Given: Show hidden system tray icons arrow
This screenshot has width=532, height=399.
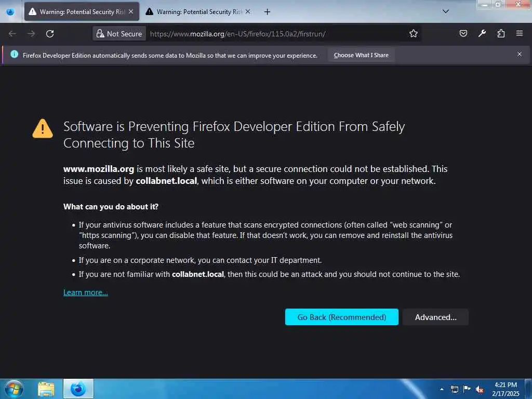Looking at the screenshot, I should [x=442, y=389].
